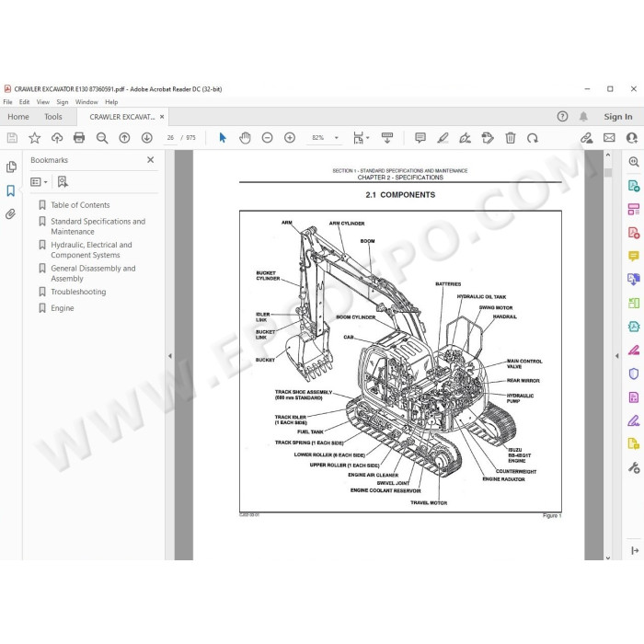The width and height of the screenshot is (644, 644).
Task: Open Hydraulic, Electrical and Component Systems bookmark
Action: pyautogui.click(x=91, y=249)
